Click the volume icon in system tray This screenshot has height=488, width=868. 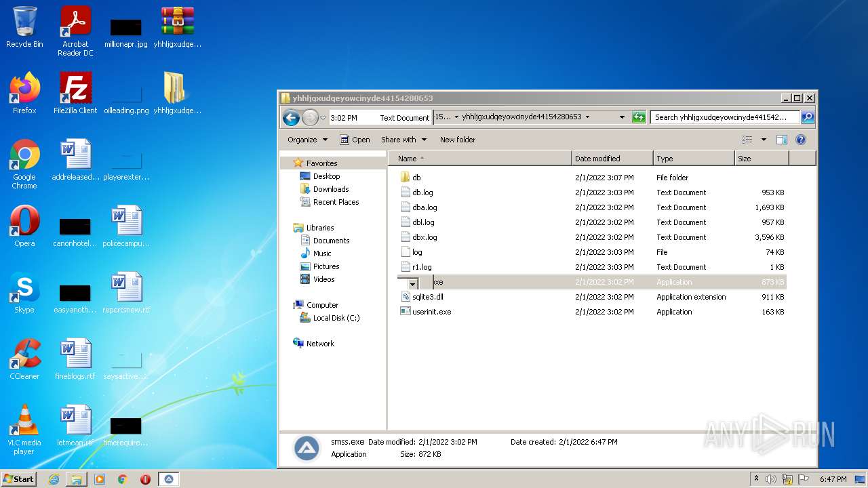click(x=771, y=479)
